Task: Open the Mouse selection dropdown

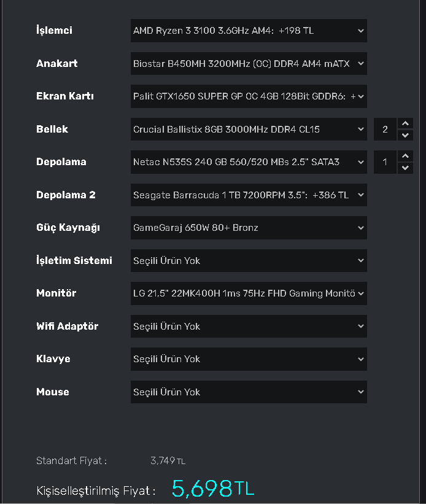Action: coord(248,392)
